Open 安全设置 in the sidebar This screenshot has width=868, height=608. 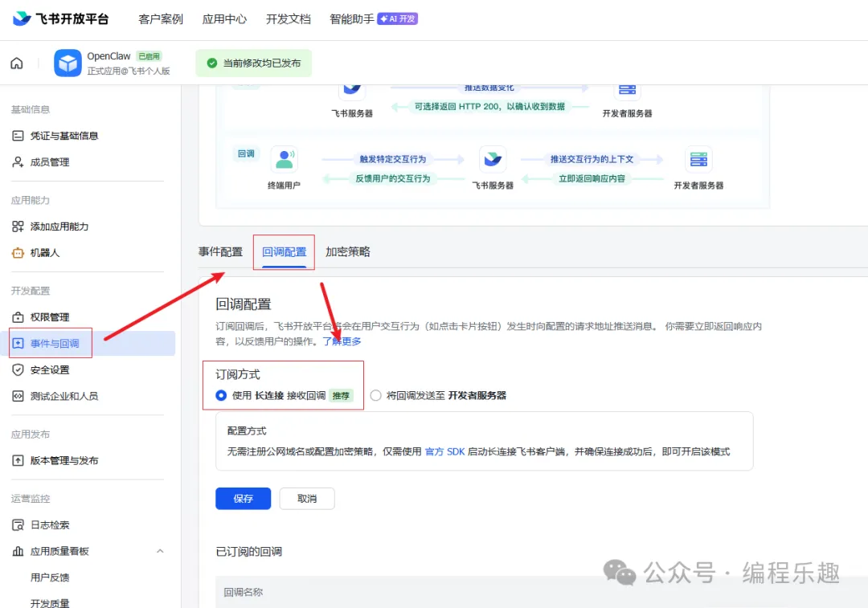[x=50, y=370]
